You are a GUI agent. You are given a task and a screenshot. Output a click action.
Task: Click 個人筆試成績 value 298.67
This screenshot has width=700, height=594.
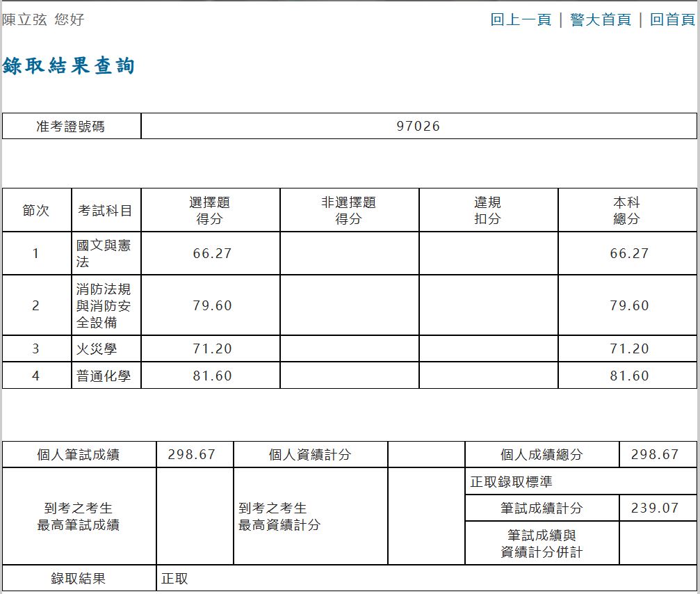coord(192,455)
